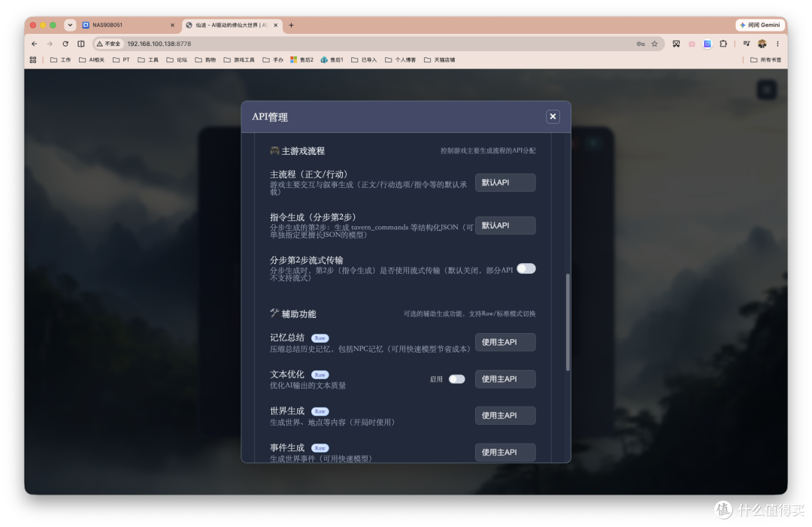The width and height of the screenshot is (812, 527).
Task: Open the tab search dropdown arrow
Action: point(70,25)
